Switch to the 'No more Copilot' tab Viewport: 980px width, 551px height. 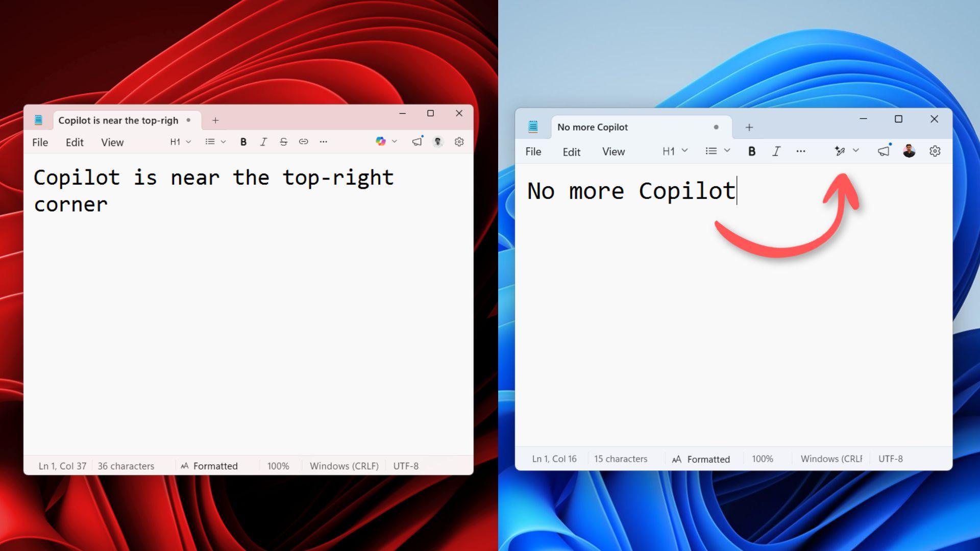[x=592, y=127]
